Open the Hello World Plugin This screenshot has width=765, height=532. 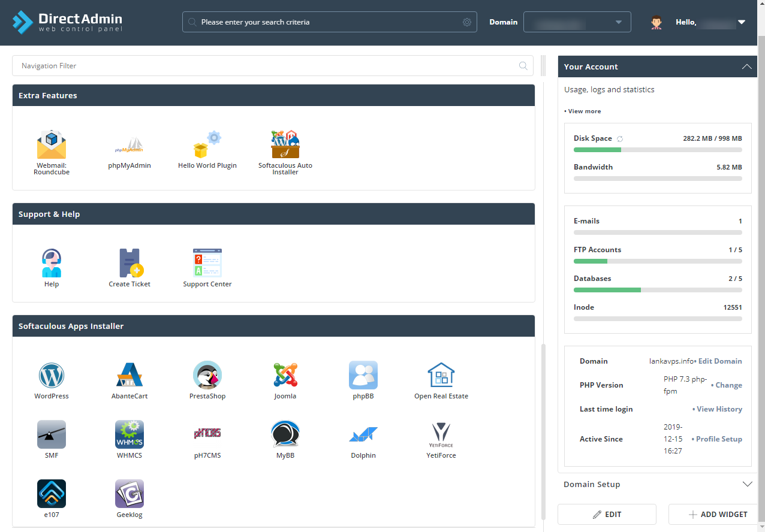tap(207, 150)
